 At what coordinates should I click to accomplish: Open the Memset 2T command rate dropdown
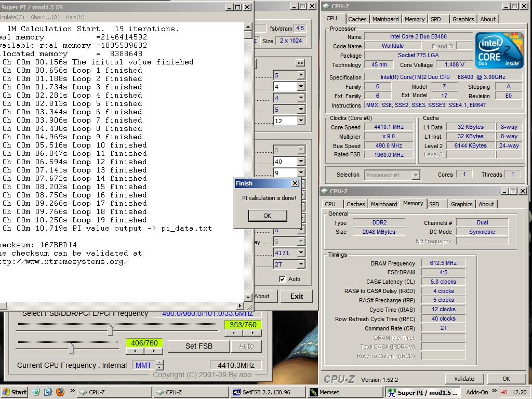[x=301, y=264]
